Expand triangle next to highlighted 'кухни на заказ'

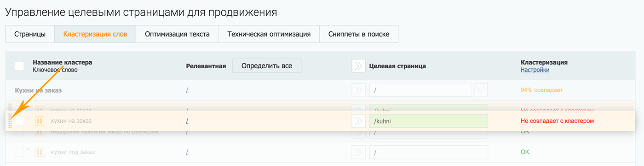29,119
